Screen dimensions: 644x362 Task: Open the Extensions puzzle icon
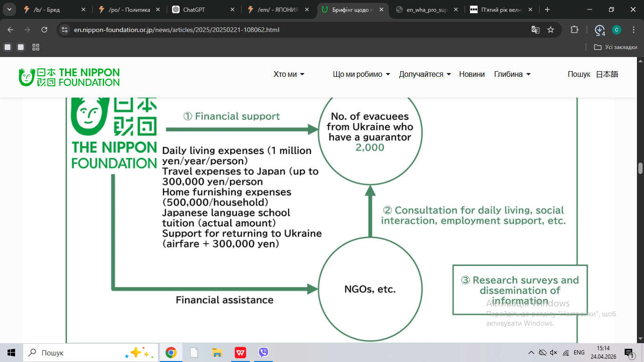[574, 30]
